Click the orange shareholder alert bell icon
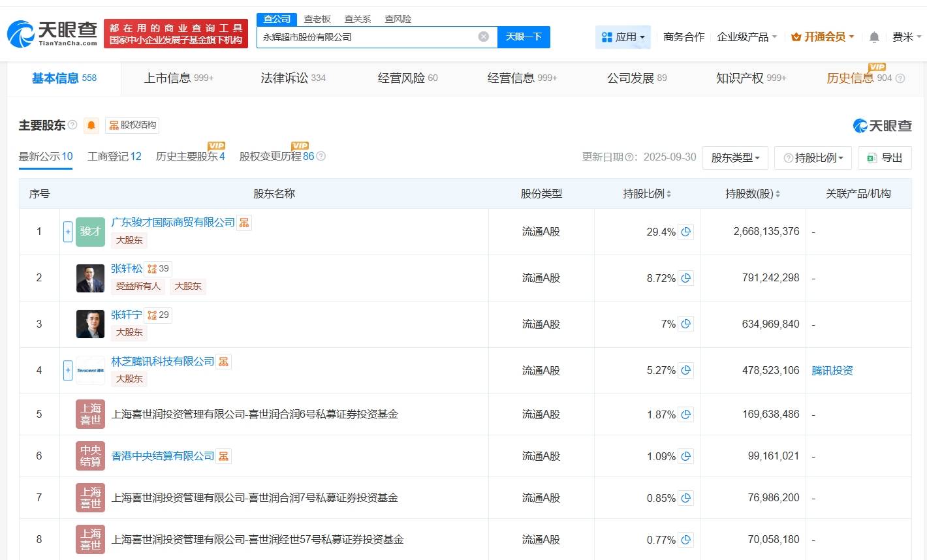 click(91, 125)
